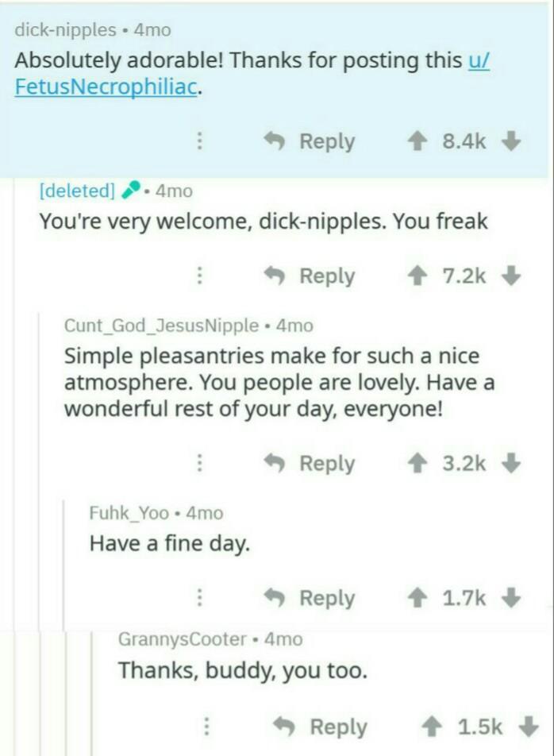Click the OP microphone badge beside [deleted]
The height and width of the screenshot is (756, 554).
pyautogui.click(x=133, y=191)
